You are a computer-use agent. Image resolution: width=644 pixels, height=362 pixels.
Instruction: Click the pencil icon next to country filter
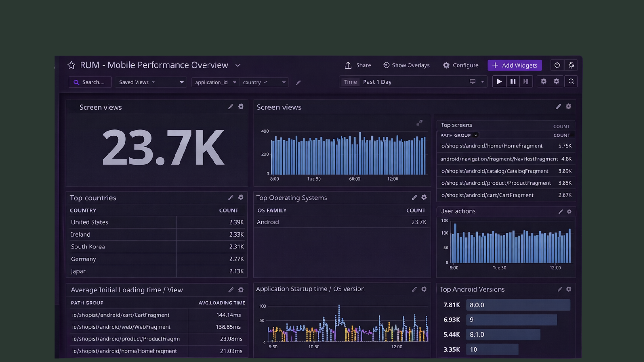point(298,82)
